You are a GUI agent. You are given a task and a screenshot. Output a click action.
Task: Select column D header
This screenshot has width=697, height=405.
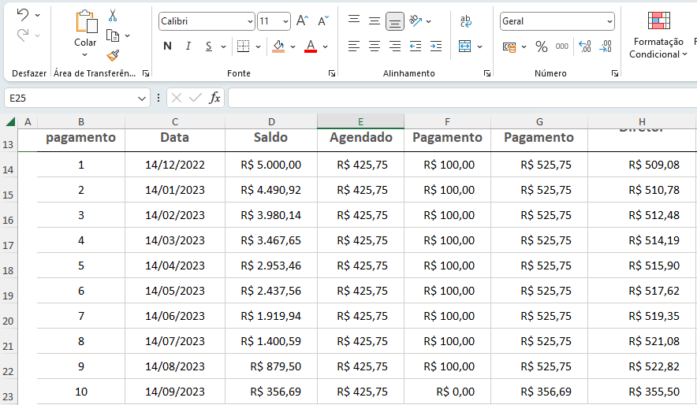click(x=271, y=121)
